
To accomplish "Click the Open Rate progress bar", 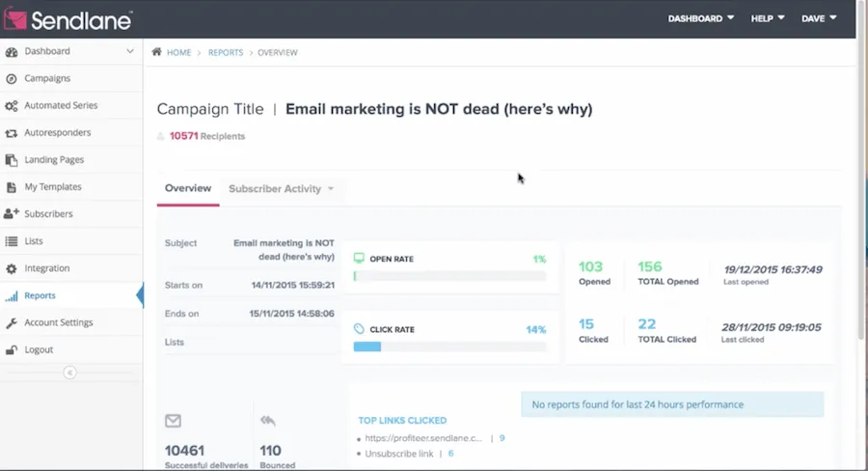I will point(449,276).
